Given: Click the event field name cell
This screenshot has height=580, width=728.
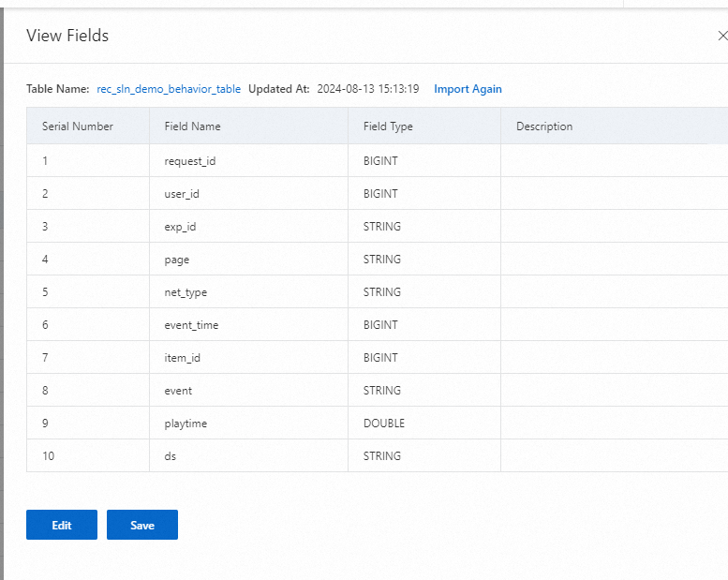Looking at the screenshot, I should [x=178, y=391].
